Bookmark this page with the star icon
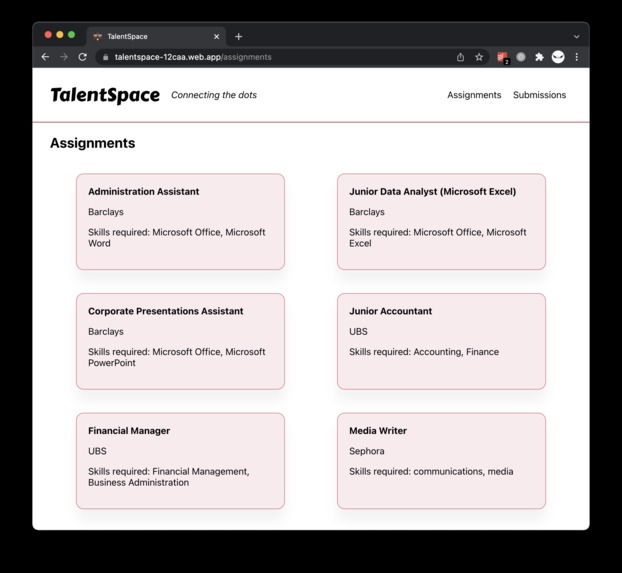The height and width of the screenshot is (573, 622). point(479,57)
